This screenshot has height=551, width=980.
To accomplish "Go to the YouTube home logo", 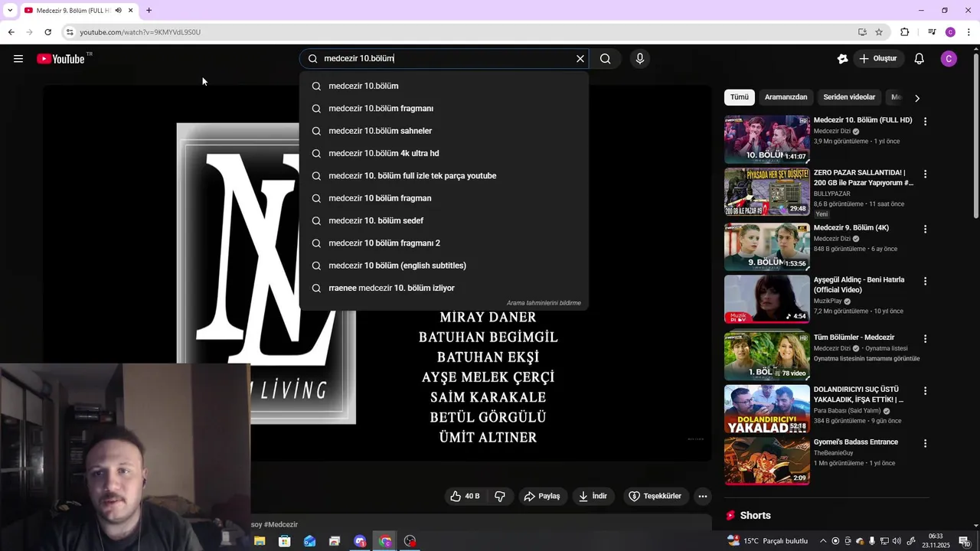I will [60, 59].
